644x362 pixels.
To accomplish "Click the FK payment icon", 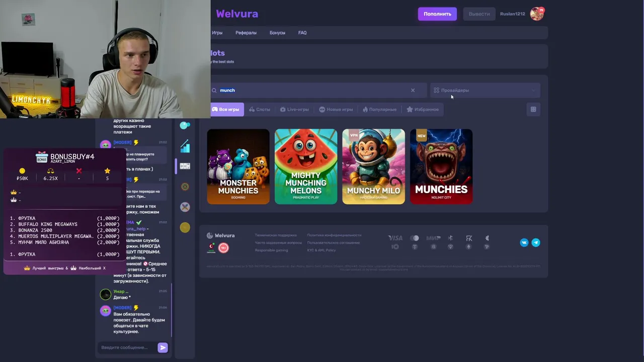I will (x=469, y=238).
